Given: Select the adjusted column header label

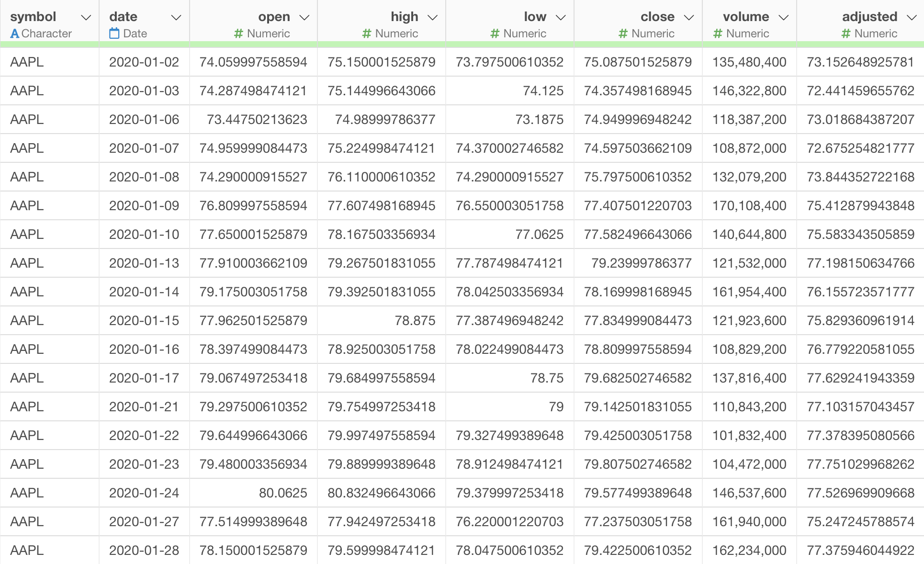Looking at the screenshot, I should pos(870,17).
